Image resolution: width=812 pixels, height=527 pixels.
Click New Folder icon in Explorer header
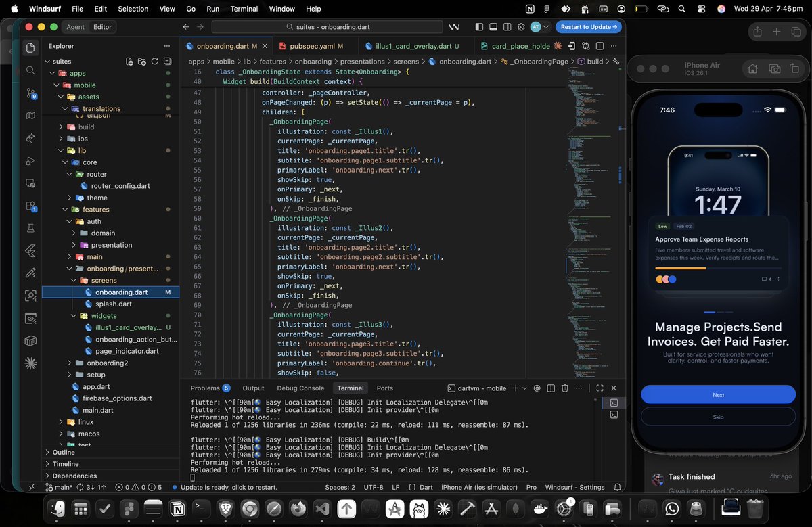click(x=142, y=62)
